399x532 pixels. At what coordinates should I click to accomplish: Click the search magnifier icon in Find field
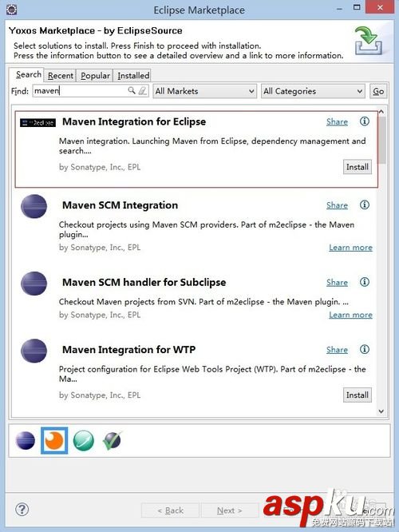coord(132,90)
